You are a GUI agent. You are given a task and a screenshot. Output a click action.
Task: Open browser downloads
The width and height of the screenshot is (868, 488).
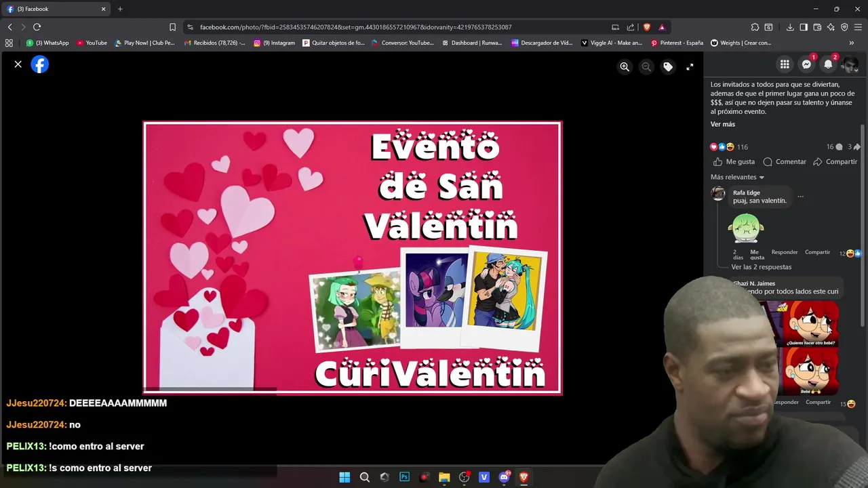(x=790, y=27)
